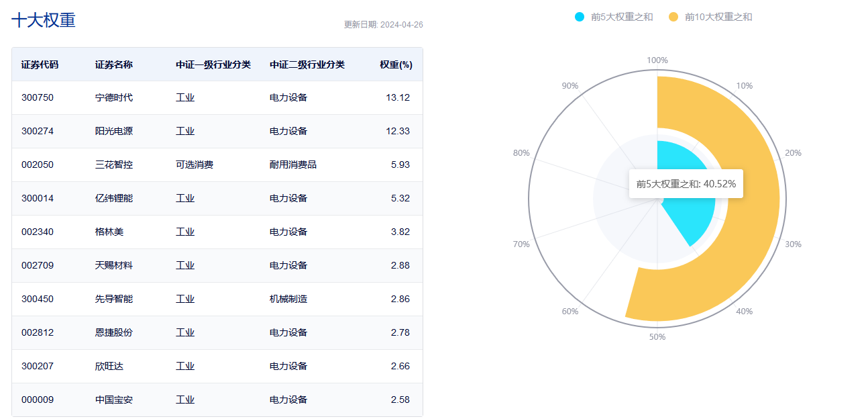
Task: Open 工业 link in the 阳光电源 row
Action: 185,131
